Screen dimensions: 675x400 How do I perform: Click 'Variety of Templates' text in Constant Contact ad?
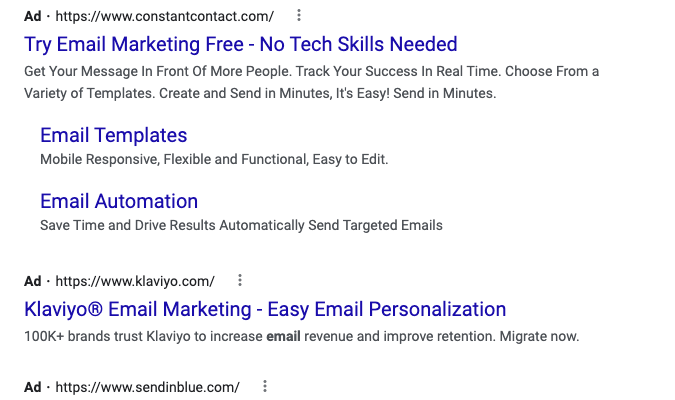90,93
